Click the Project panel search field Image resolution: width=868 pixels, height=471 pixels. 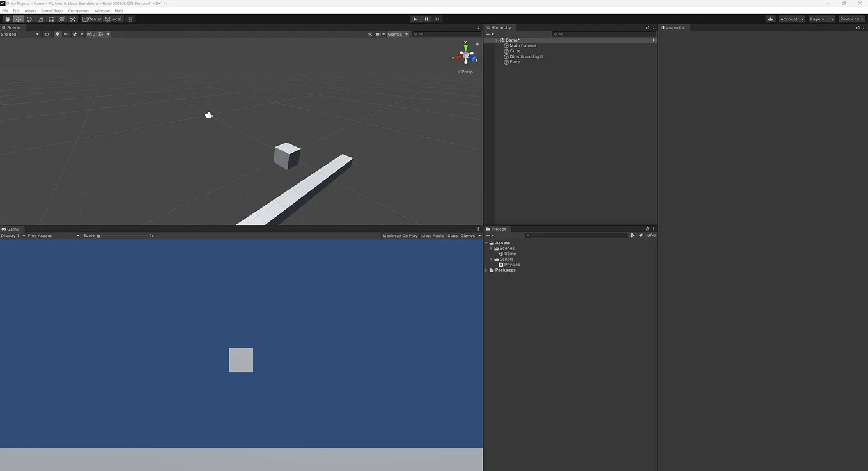click(575, 235)
